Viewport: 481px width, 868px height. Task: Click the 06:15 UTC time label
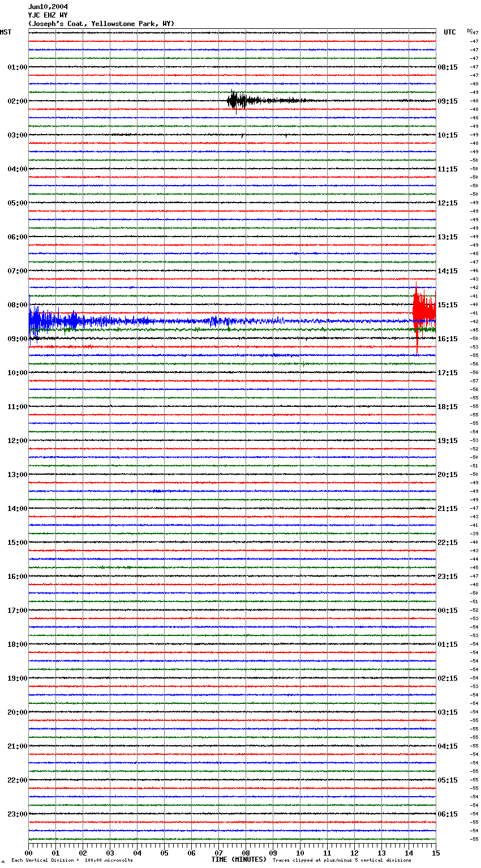pos(448,814)
